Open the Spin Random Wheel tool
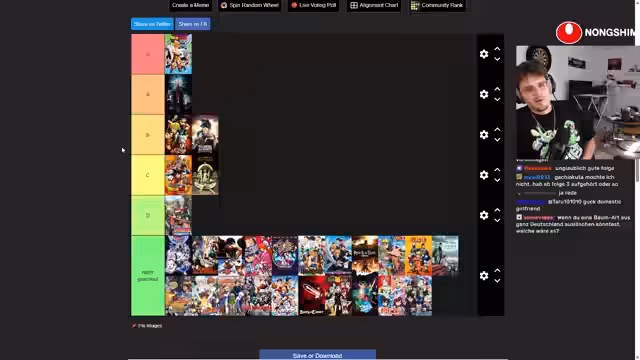This screenshot has width=640, height=360. [x=249, y=5]
